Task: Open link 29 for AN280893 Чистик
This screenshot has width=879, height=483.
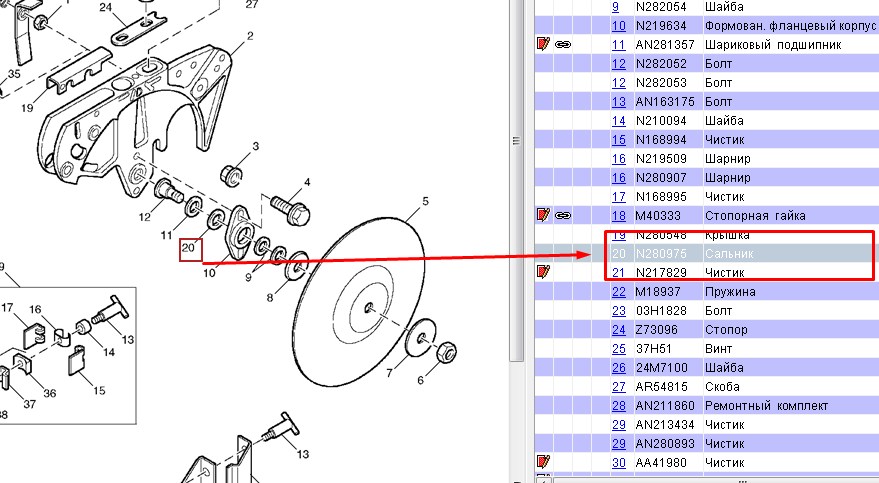Action: [618, 444]
